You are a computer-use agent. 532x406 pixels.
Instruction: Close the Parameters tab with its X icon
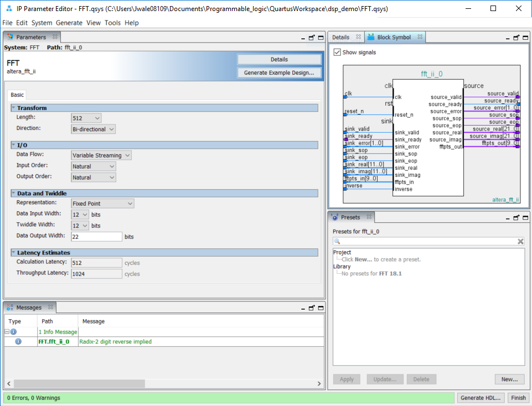tap(55, 37)
